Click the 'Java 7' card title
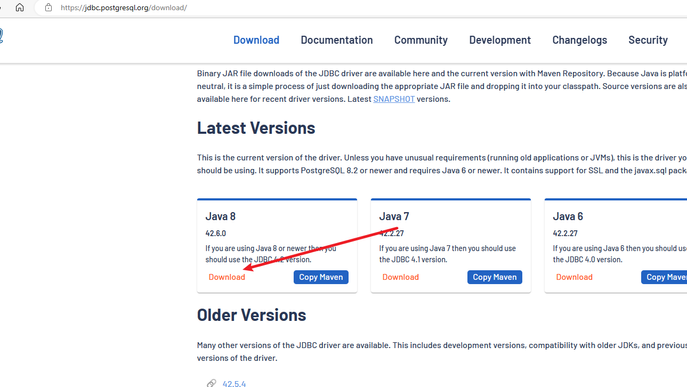Screen dimensions: 687x387 click(x=394, y=217)
